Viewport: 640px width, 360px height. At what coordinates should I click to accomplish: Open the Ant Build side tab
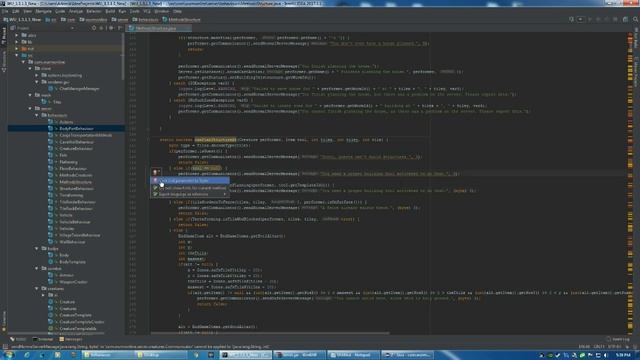click(x=636, y=38)
